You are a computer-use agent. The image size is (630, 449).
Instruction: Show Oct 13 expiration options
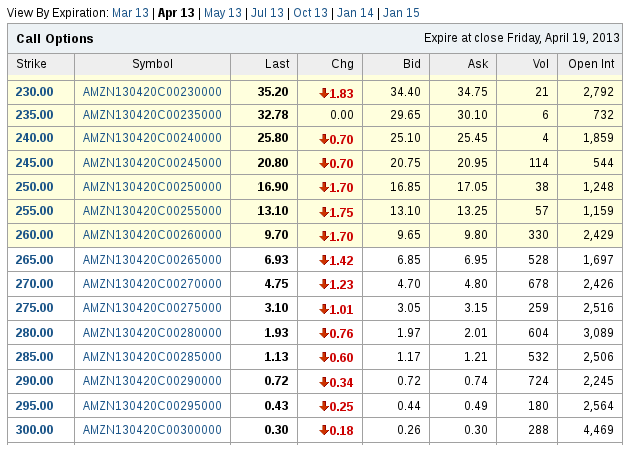click(310, 13)
